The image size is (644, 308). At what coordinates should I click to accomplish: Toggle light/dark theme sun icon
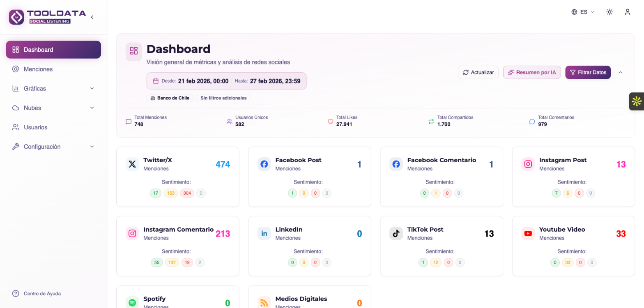[610, 12]
